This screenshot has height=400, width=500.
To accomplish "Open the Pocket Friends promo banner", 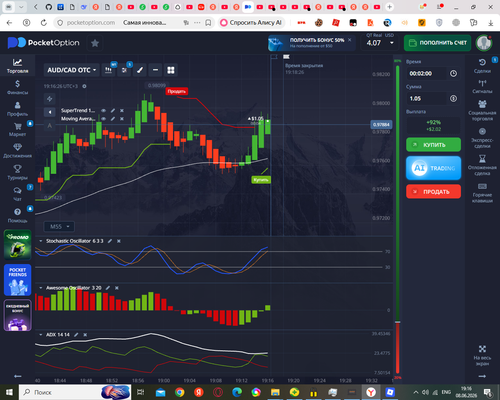I will coord(17,280).
